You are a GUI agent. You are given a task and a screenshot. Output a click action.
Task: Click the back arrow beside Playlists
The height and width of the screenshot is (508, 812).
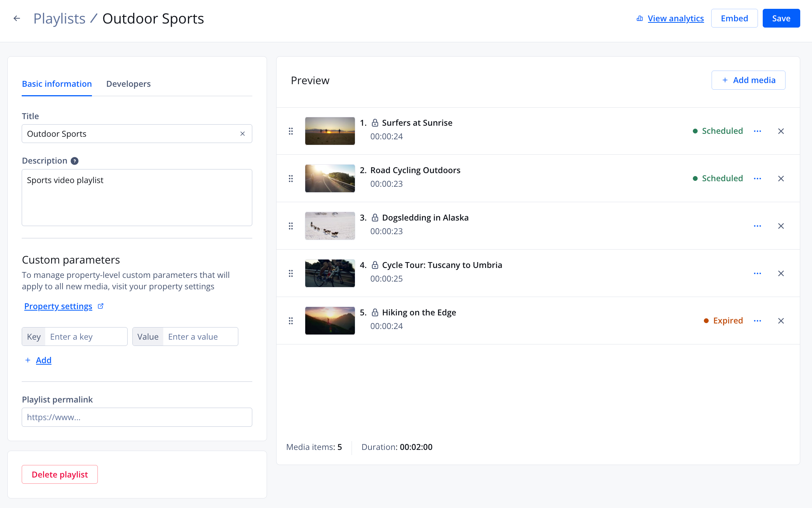pos(17,18)
